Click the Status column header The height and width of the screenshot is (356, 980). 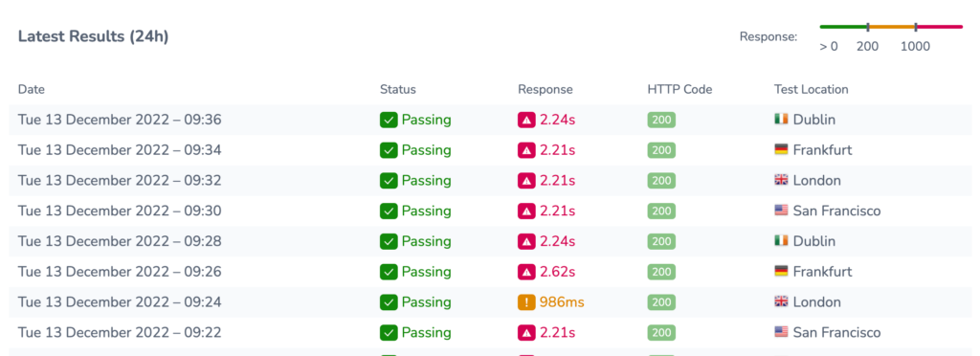(x=397, y=89)
